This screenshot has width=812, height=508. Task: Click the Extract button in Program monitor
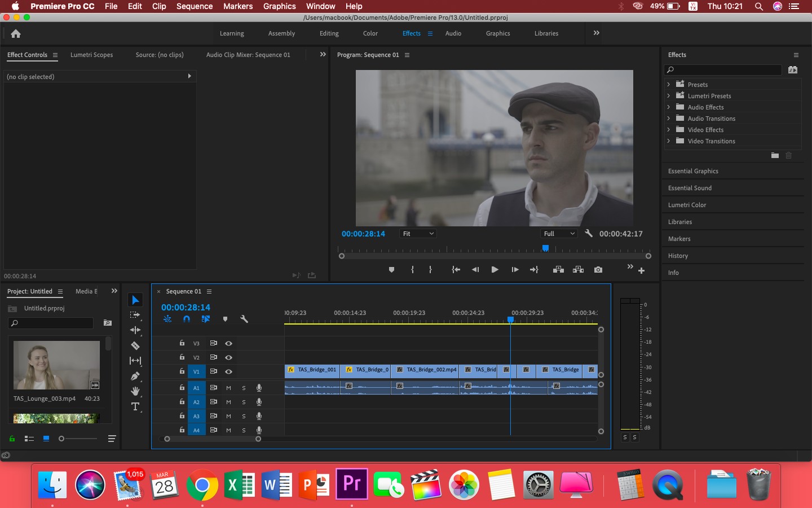coord(579,270)
